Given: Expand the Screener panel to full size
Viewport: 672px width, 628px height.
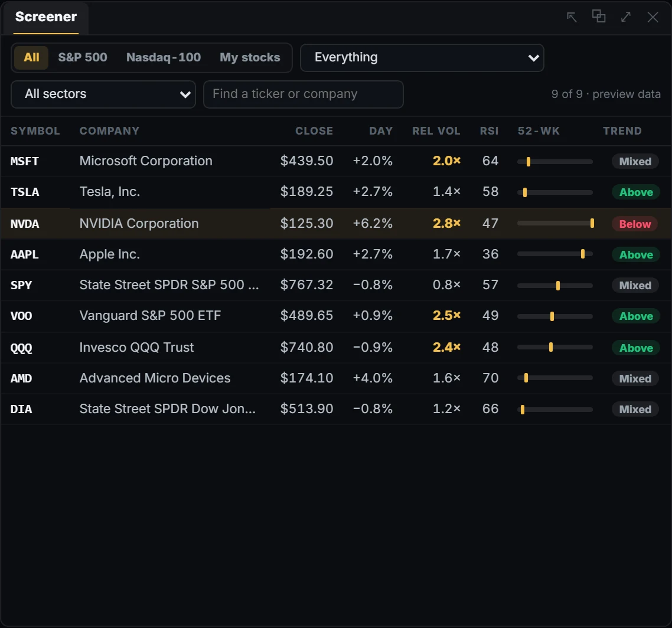Looking at the screenshot, I should pos(626,17).
